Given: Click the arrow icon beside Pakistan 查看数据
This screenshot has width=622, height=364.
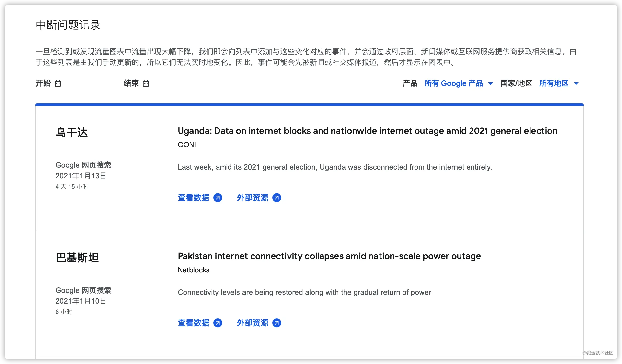Looking at the screenshot, I should coord(218,323).
